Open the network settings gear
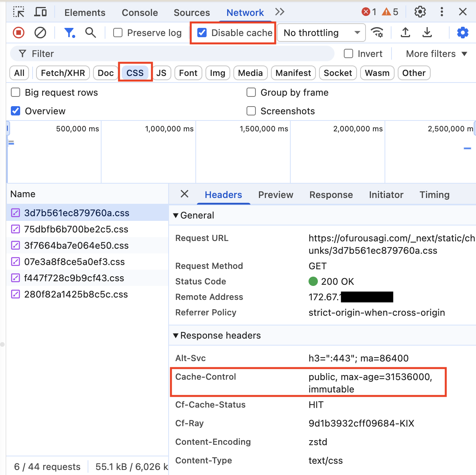Viewport: 476px width, 475px height. (462, 33)
